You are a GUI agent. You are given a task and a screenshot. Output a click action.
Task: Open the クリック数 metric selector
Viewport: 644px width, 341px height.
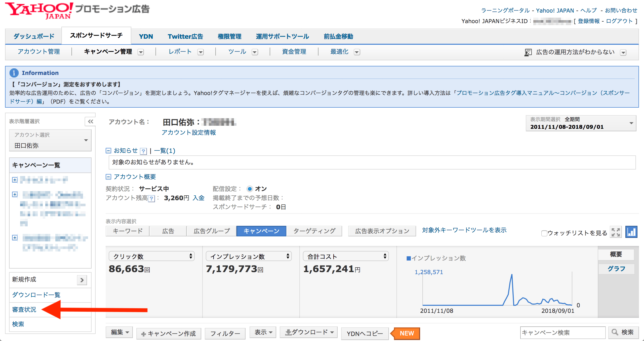click(151, 256)
